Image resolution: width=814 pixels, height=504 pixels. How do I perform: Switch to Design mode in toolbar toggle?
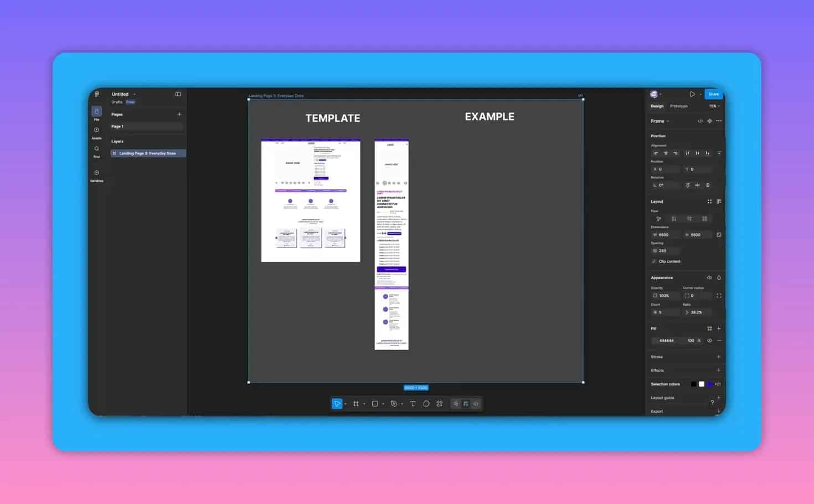click(x=466, y=404)
